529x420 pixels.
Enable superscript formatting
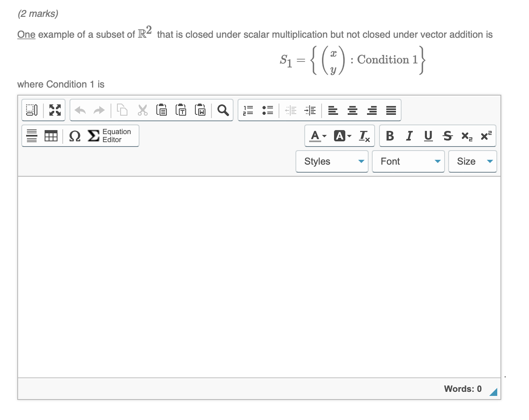485,136
